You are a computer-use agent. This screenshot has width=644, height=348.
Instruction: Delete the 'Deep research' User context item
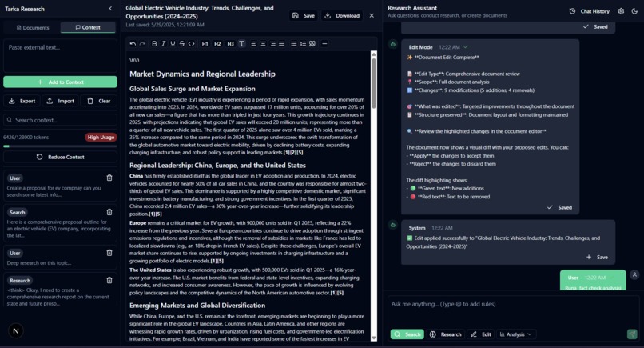[109, 253]
